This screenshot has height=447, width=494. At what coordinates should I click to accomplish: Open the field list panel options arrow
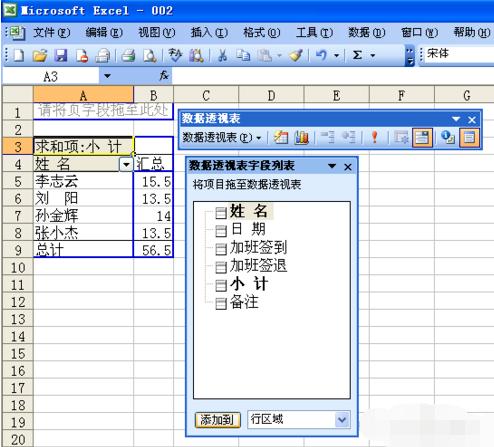pyautogui.click(x=332, y=166)
